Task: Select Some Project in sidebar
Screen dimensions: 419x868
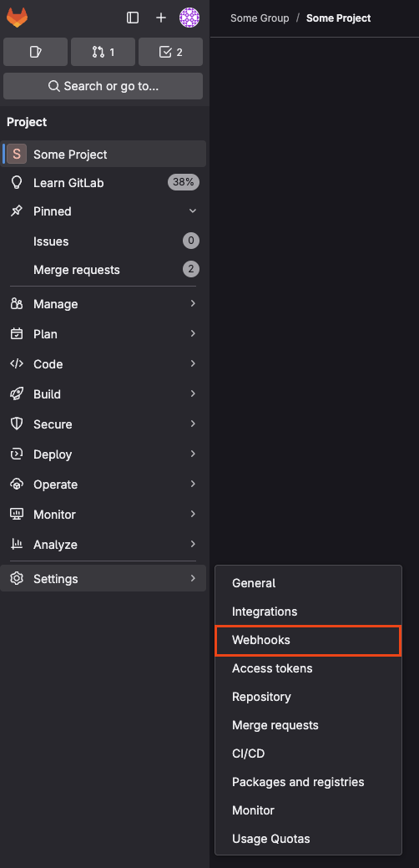Action: pyautogui.click(x=104, y=154)
